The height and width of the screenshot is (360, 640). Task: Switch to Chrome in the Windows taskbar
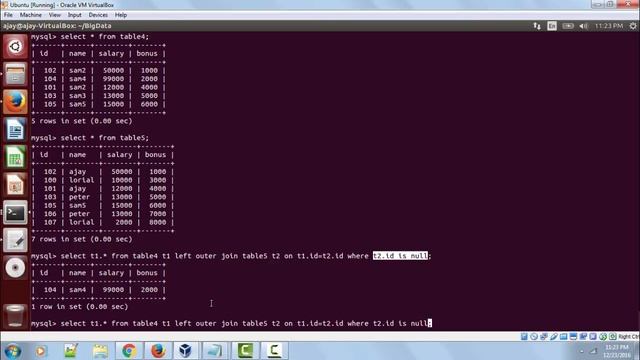pos(129,351)
